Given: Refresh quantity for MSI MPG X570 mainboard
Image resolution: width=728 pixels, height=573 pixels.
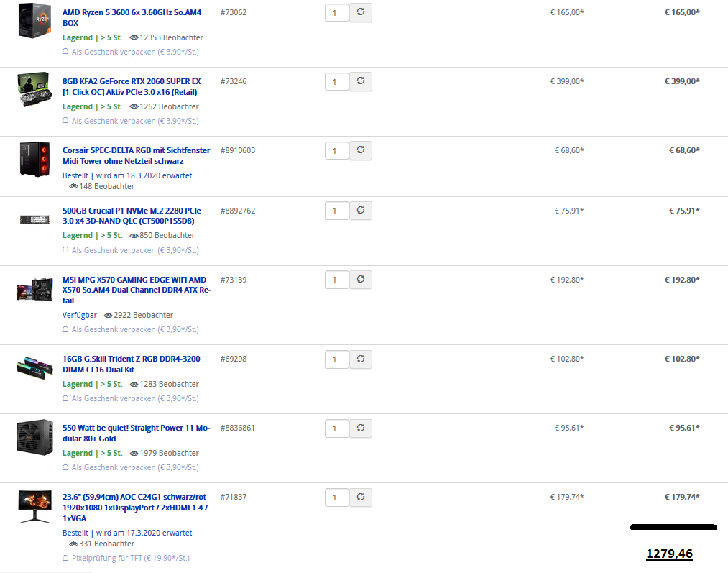Looking at the screenshot, I should 360,280.
